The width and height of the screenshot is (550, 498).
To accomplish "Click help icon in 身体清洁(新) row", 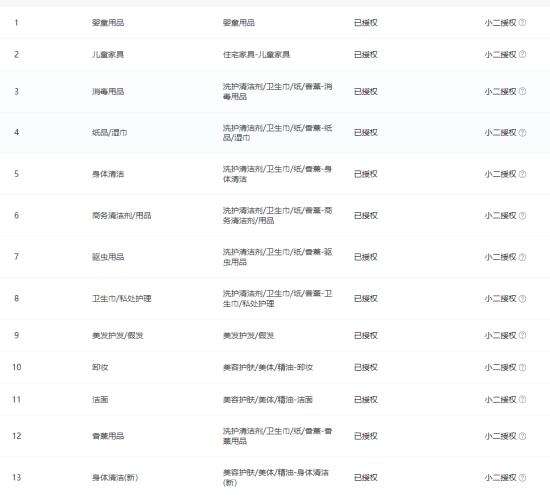I will 522,477.
